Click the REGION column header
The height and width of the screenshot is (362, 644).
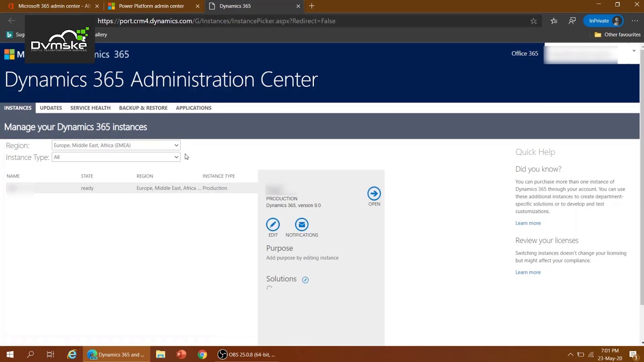(x=145, y=176)
